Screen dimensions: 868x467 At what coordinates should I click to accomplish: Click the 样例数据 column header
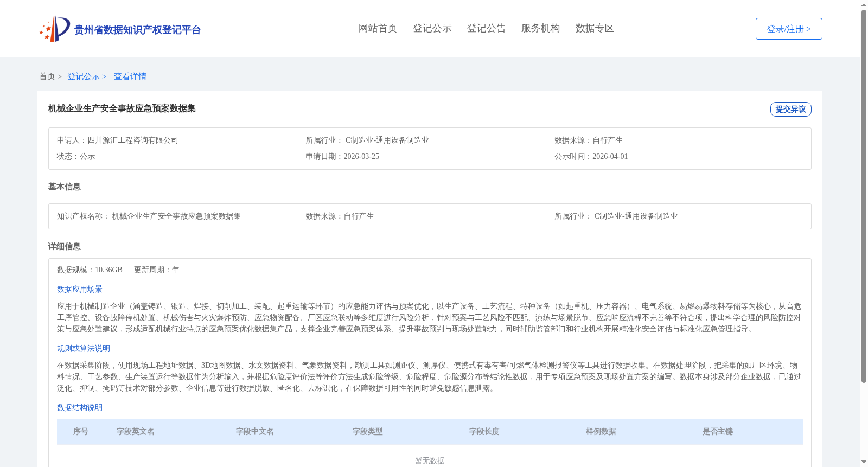tap(601, 432)
